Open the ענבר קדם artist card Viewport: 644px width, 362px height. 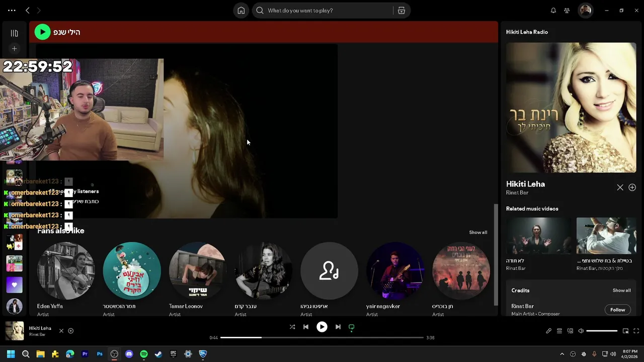pos(264,280)
